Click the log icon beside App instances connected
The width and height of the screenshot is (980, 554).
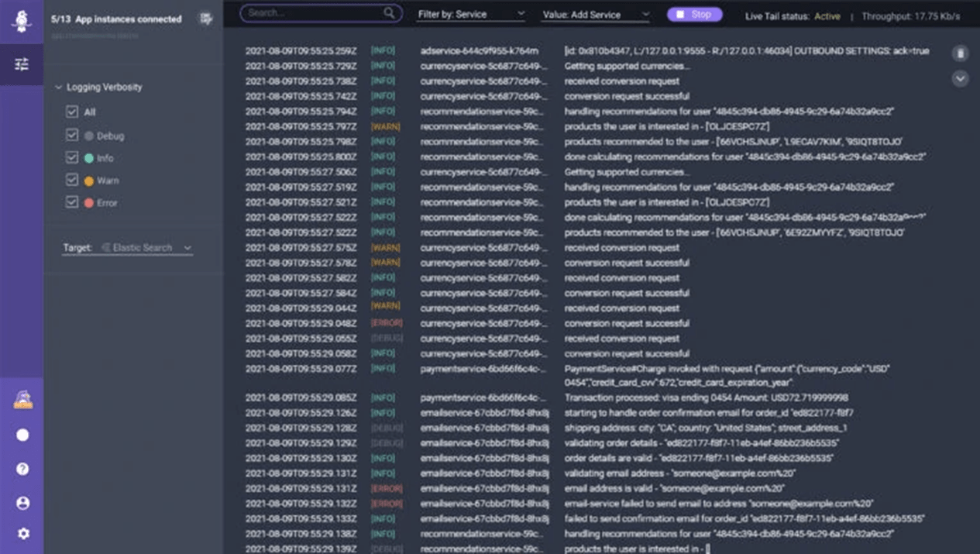pyautogui.click(x=205, y=19)
